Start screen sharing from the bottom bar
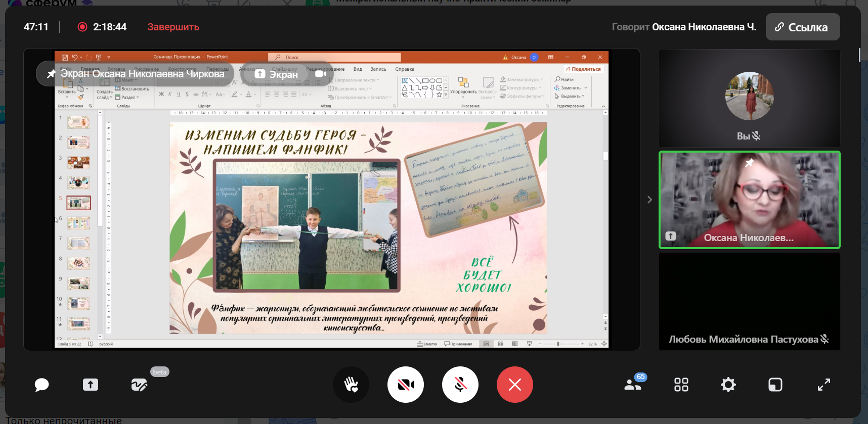This screenshot has height=424, width=868. click(x=91, y=385)
